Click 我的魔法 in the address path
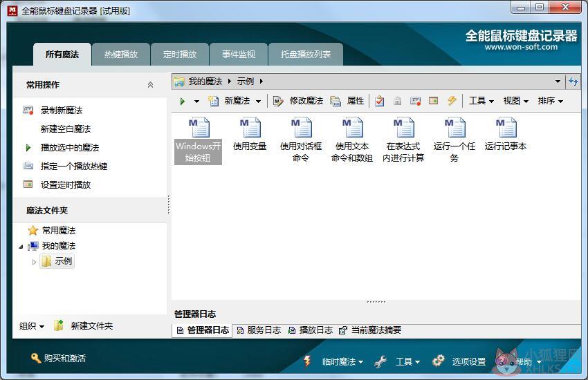 pyautogui.click(x=205, y=82)
